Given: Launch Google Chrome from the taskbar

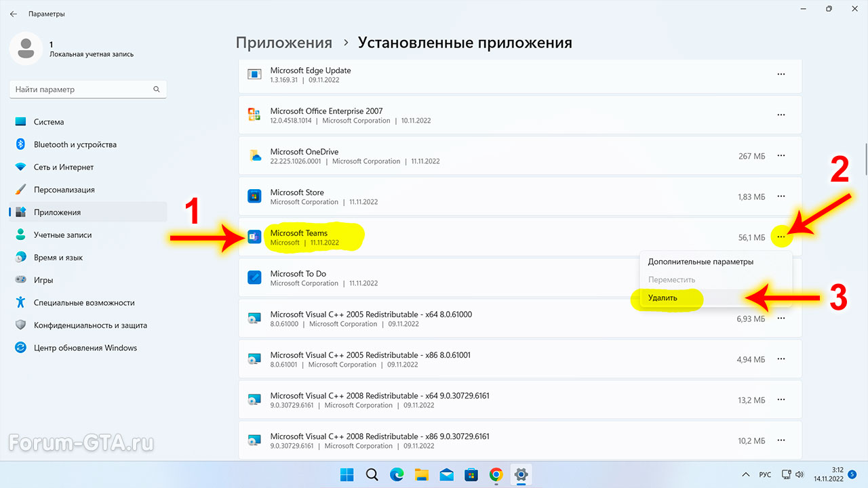Looking at the screenshot, I should click(x=496, y=474).
